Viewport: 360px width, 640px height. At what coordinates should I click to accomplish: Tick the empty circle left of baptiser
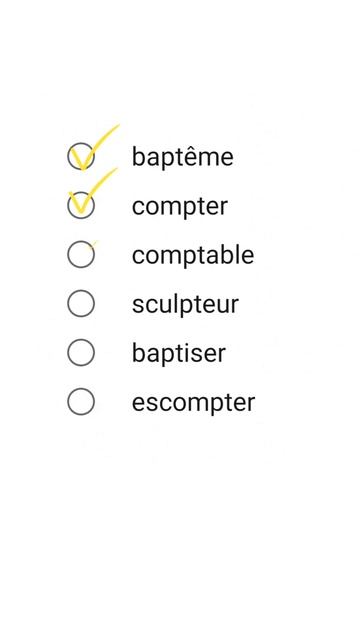click(x=81, y=352)
